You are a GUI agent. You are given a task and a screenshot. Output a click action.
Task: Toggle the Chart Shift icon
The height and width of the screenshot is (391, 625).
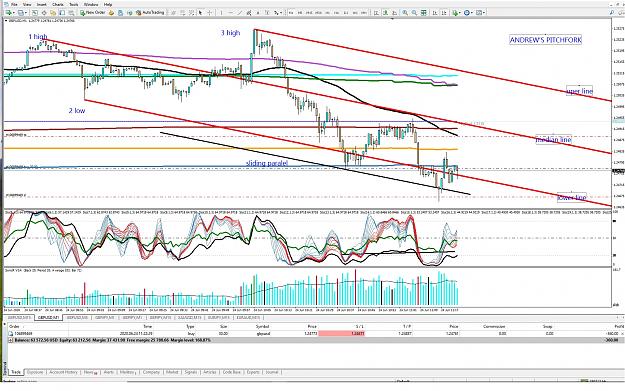click(444, 13)
